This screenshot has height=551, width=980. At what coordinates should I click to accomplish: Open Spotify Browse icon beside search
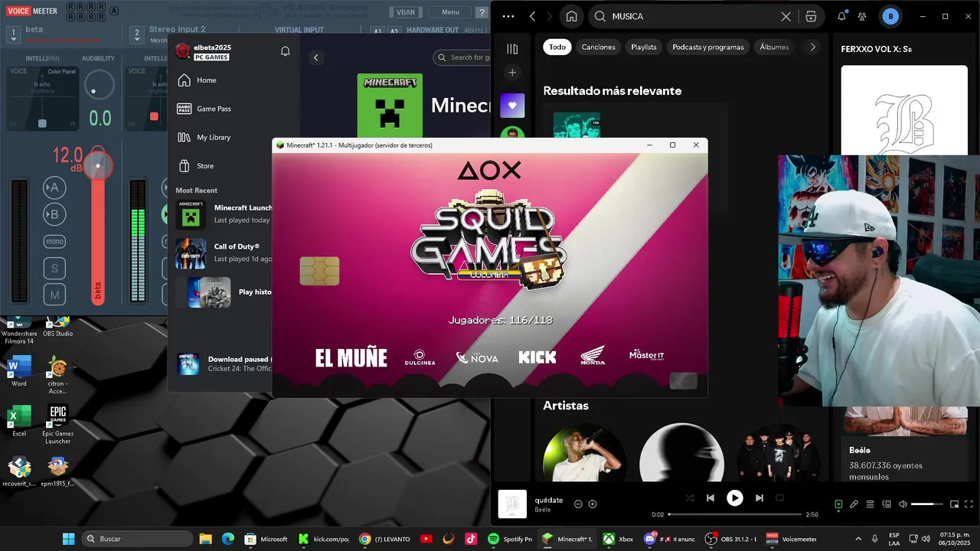(811, 16)
